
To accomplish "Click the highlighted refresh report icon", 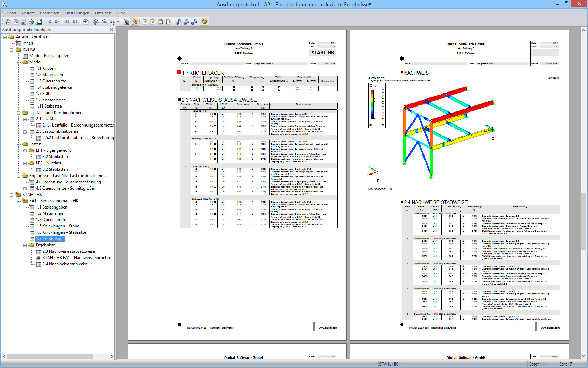I will point(204,22).
